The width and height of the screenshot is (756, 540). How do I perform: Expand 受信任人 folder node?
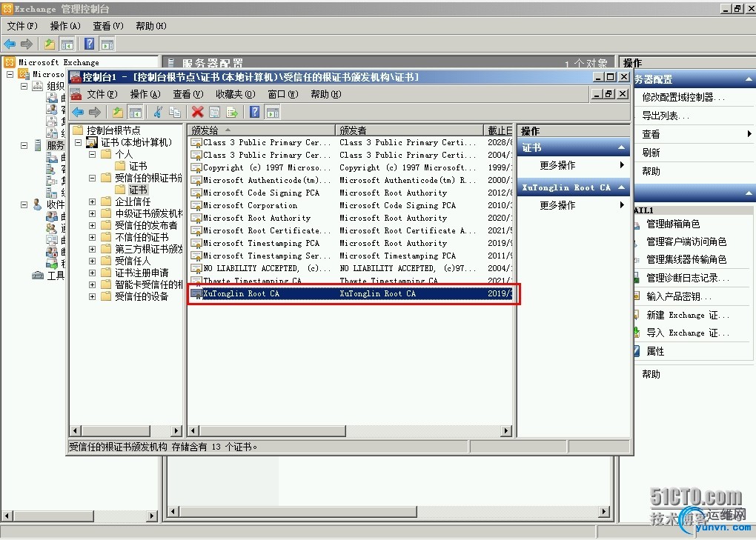pyautogui.click(x=92, y=261)
